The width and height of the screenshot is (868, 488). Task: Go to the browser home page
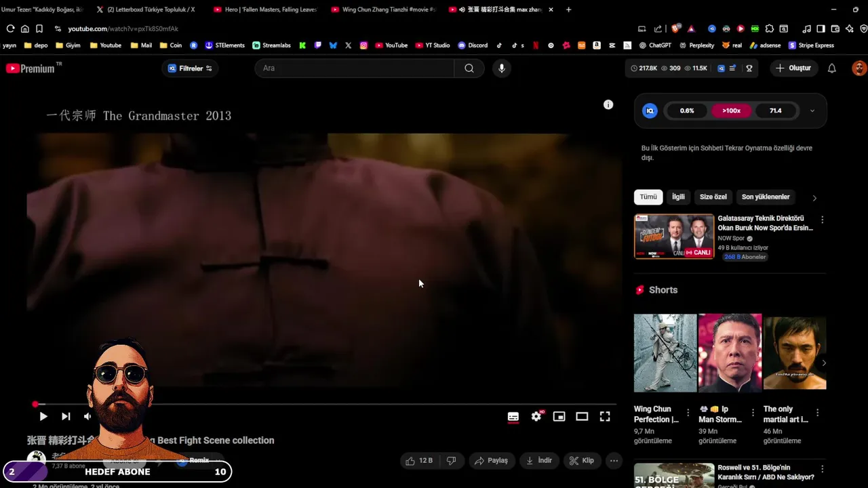(25, 28)
